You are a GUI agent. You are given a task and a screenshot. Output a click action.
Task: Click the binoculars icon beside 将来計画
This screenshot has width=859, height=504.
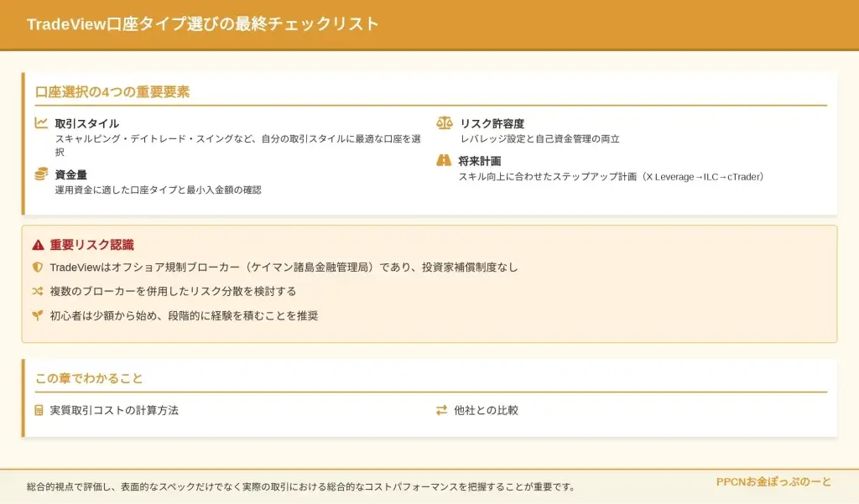click(444, 160)
